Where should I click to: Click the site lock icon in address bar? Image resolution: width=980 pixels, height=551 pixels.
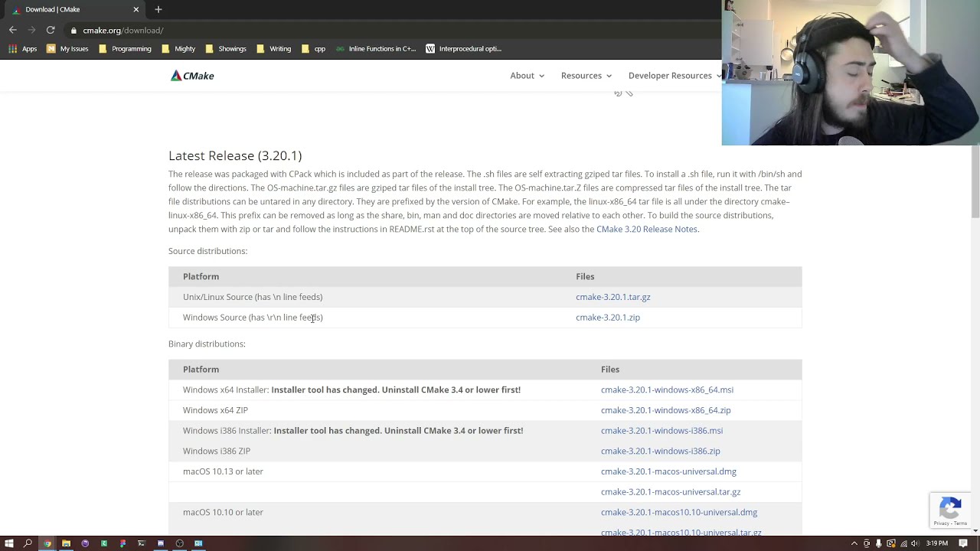pos(73,30)
